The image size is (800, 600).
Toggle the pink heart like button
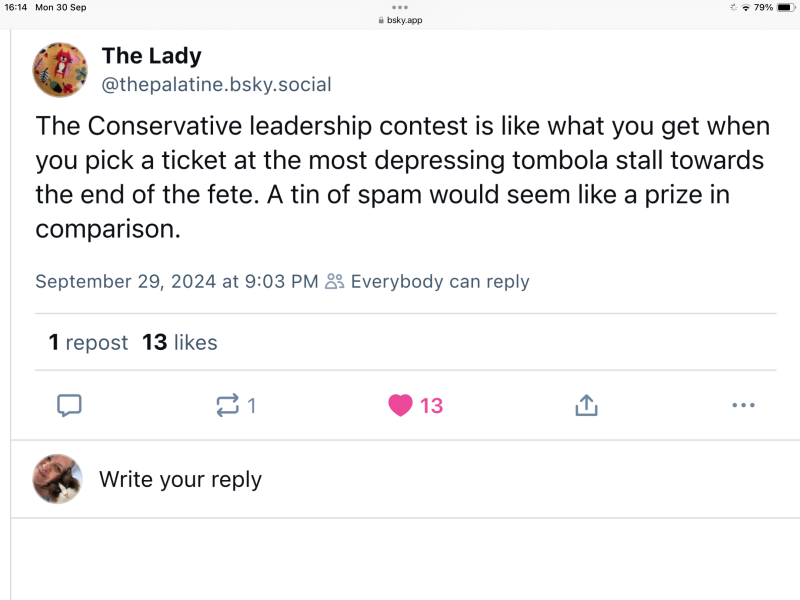tap(401, 405)
